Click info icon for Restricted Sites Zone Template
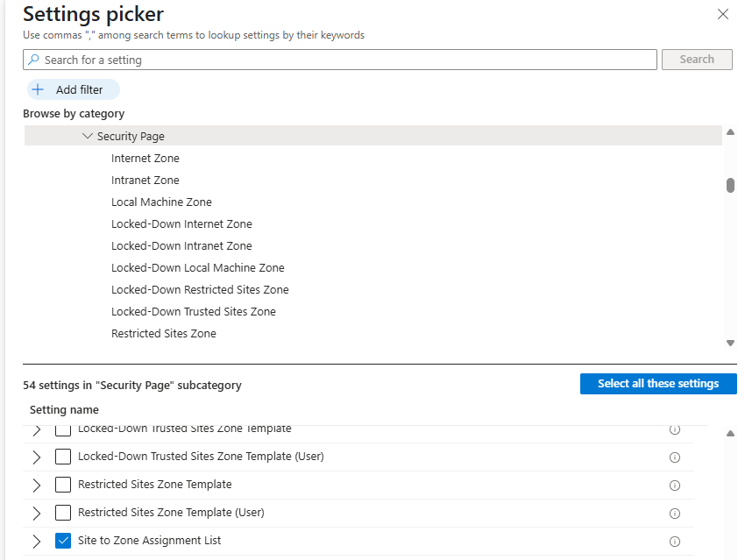745x560 pixels. pyautogui.click(x=675, y=486)
